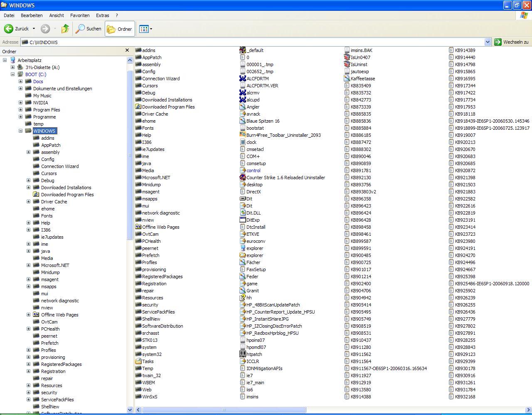The image size is (532, 415).
Task: Close the Ordner folder pane
Action: click(x=127, y=50)
